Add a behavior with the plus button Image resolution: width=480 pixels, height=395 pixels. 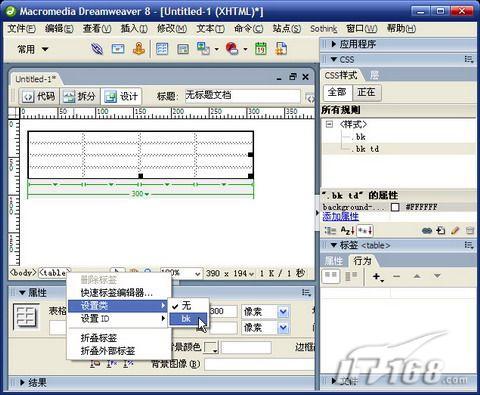pyautogui.click(x=378, y=277)
